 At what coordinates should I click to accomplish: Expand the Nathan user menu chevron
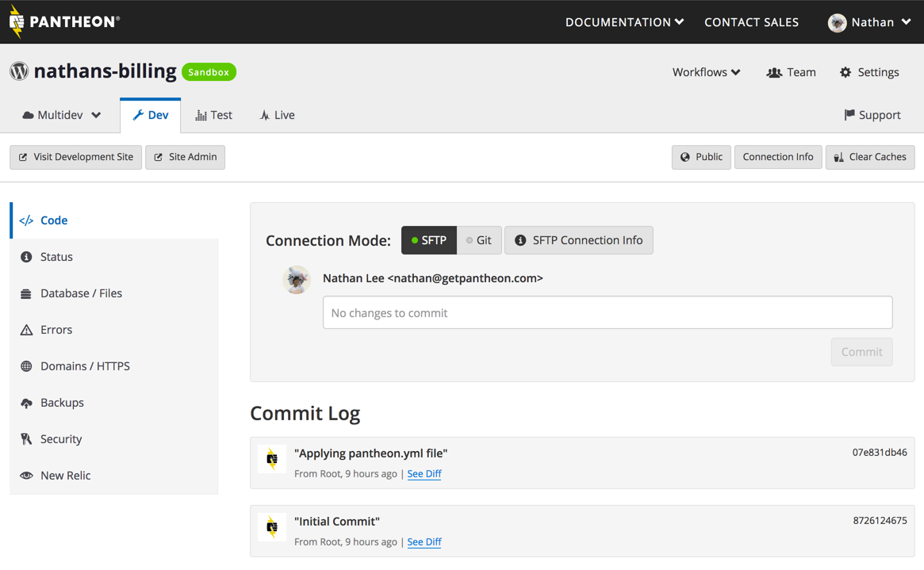click(907, 21)
